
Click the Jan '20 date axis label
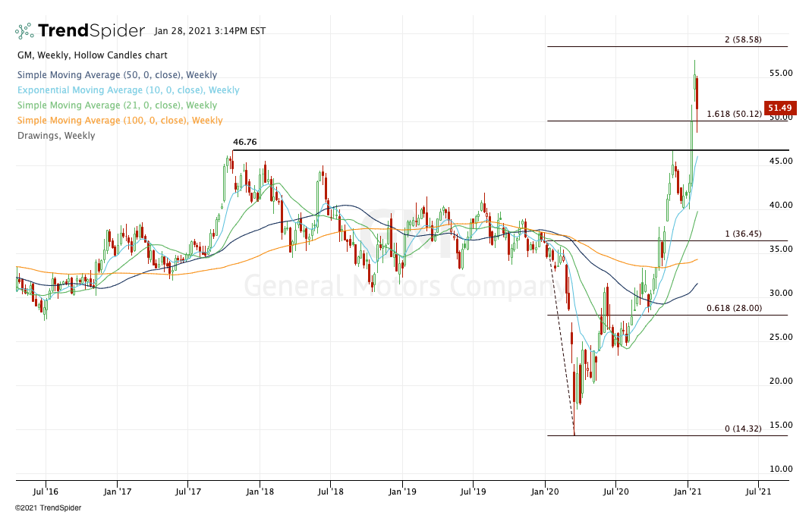(x=545, y=491)
